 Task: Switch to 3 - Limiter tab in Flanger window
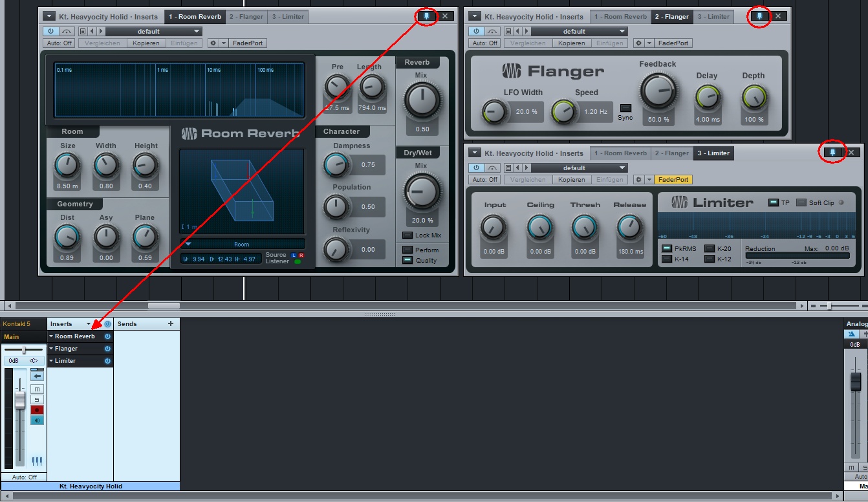(x=713, y=16)
